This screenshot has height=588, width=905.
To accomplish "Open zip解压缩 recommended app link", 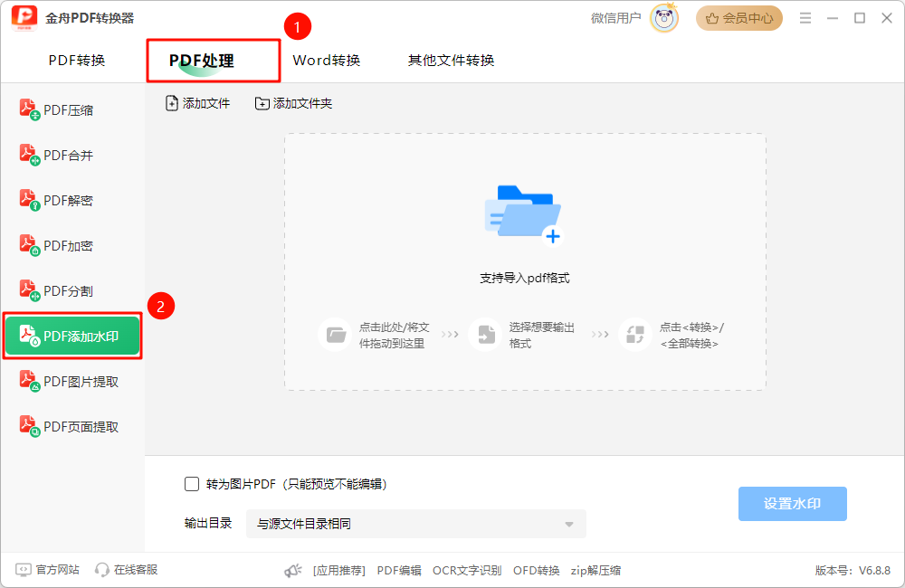I will [596, 571].
